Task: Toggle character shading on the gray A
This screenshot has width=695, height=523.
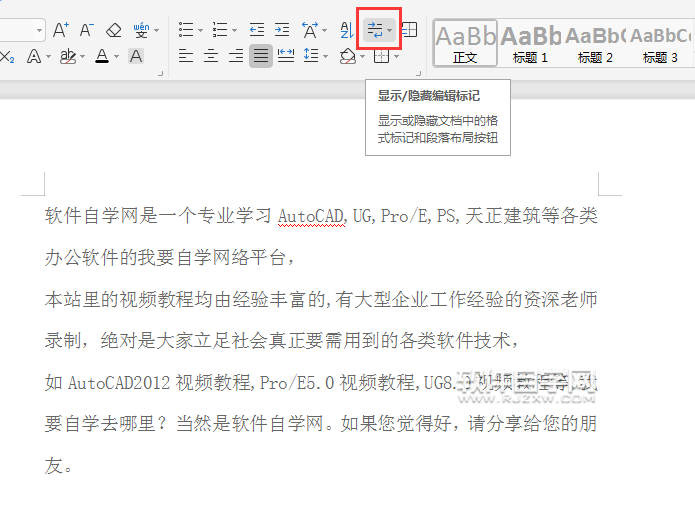Action: pyautogui.click(x=136, y=56)
